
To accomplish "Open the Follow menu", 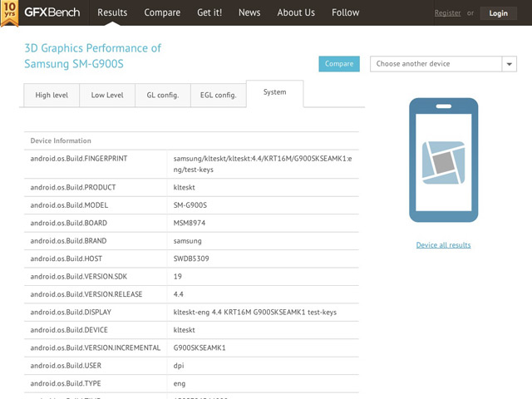I will [346, 12].
